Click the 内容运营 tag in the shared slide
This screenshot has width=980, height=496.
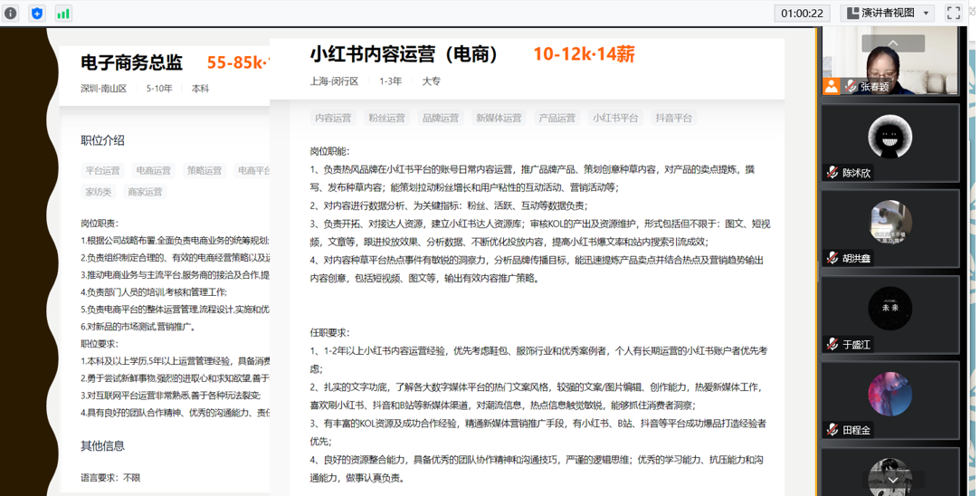point(333,118)
